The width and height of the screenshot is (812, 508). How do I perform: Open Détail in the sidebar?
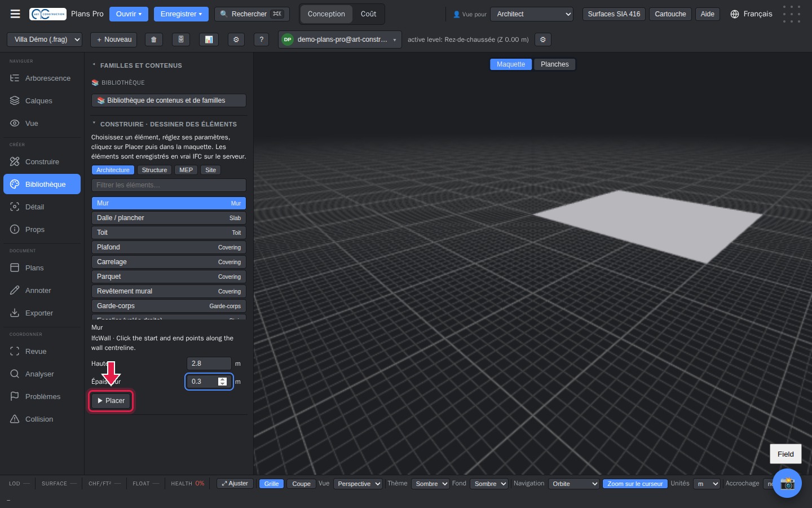pyautogui.click(x=42, y=207)
